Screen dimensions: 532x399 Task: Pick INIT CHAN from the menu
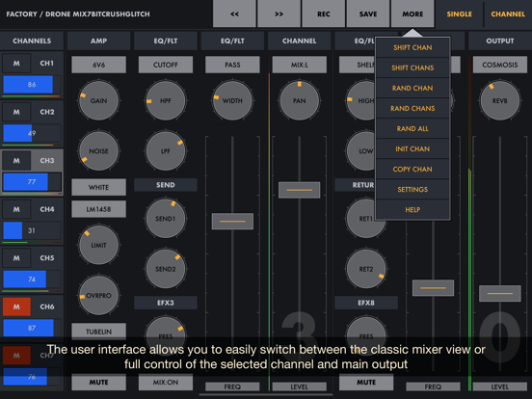[412, 149]
